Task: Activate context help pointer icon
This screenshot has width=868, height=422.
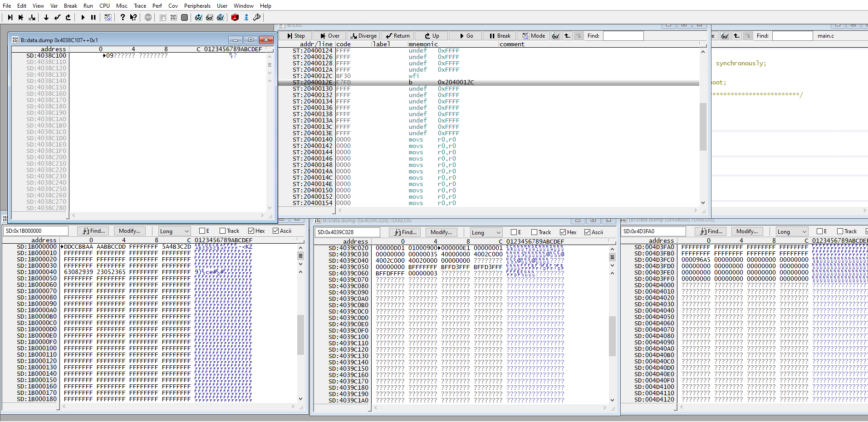Action: 133,17
